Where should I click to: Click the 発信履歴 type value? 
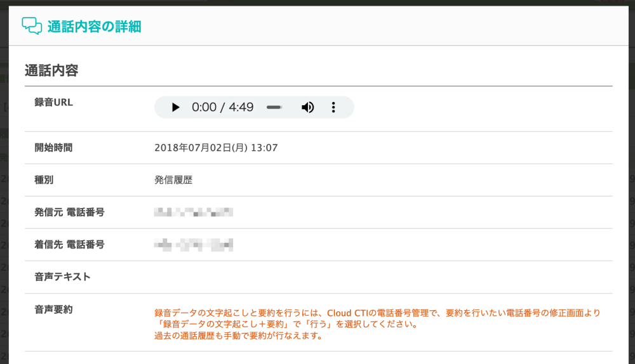[173, 180]
